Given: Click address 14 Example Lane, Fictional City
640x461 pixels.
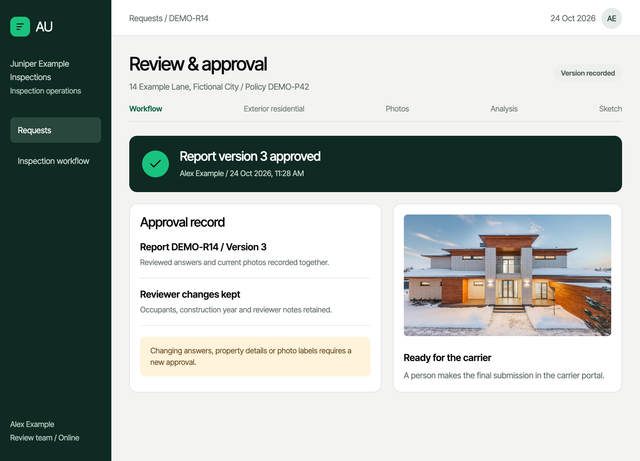Looking at the screenshot, I should point(184,87).
